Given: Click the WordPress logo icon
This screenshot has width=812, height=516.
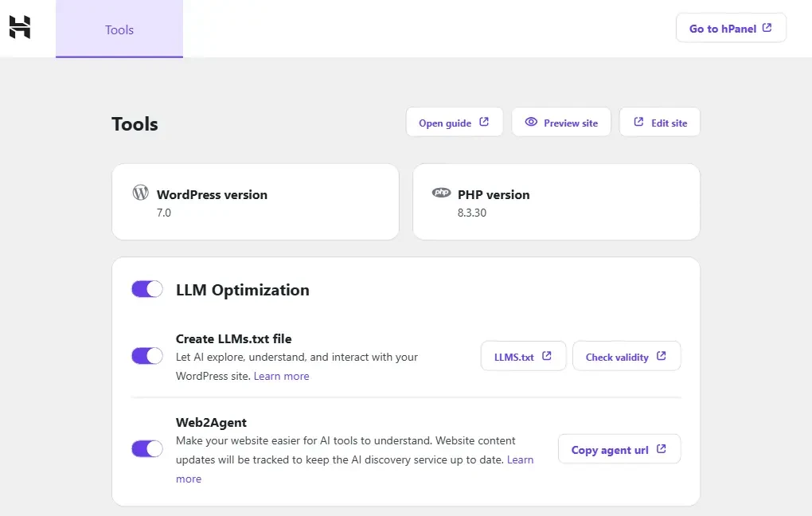Looking at the screenshot, I should coord(140,193).
